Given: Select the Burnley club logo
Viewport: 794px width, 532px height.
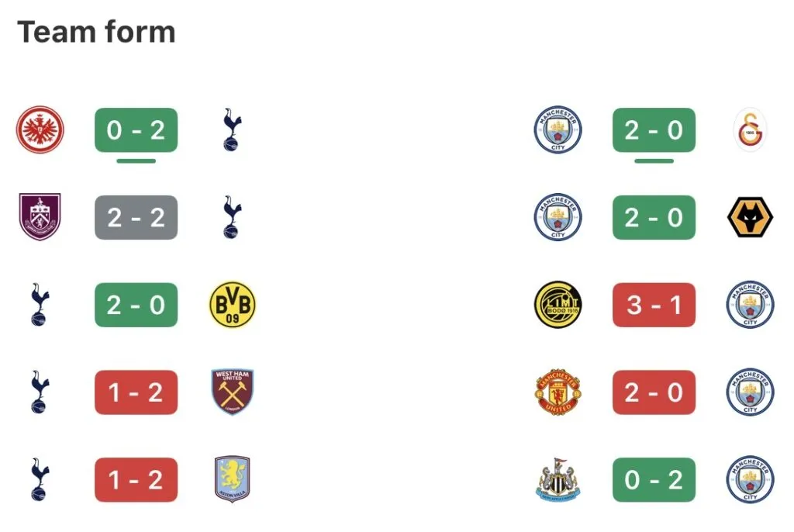Looking at the screenshot, I should 40,217.
